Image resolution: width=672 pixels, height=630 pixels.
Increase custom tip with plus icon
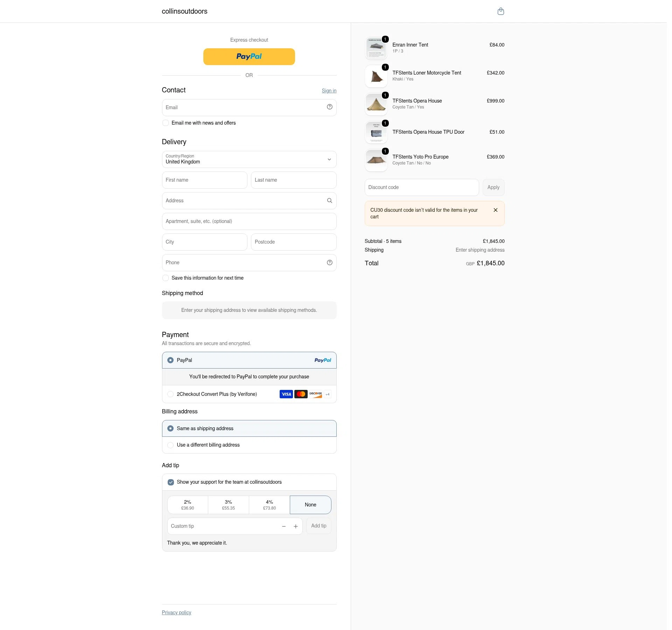(296, 526)
